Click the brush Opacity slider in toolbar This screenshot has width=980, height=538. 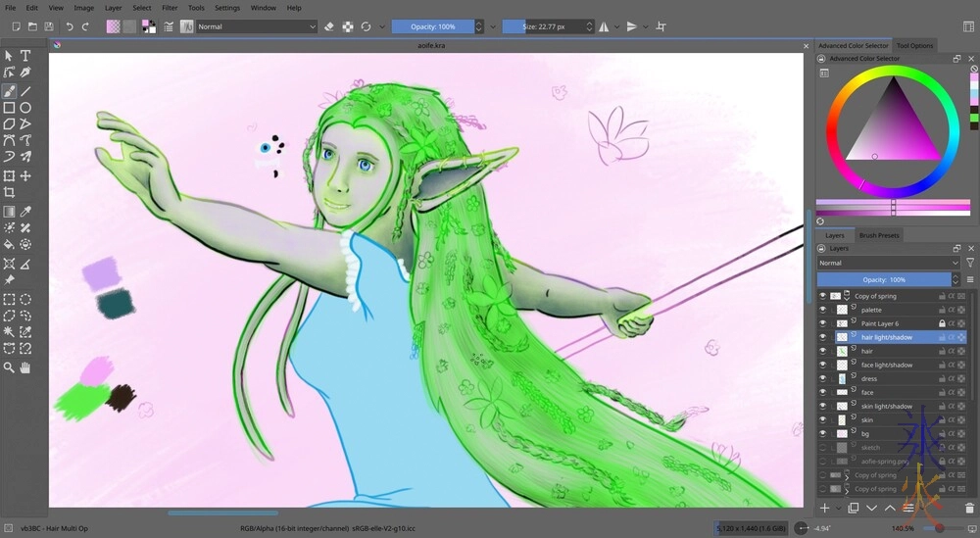[x=432, y=26]
